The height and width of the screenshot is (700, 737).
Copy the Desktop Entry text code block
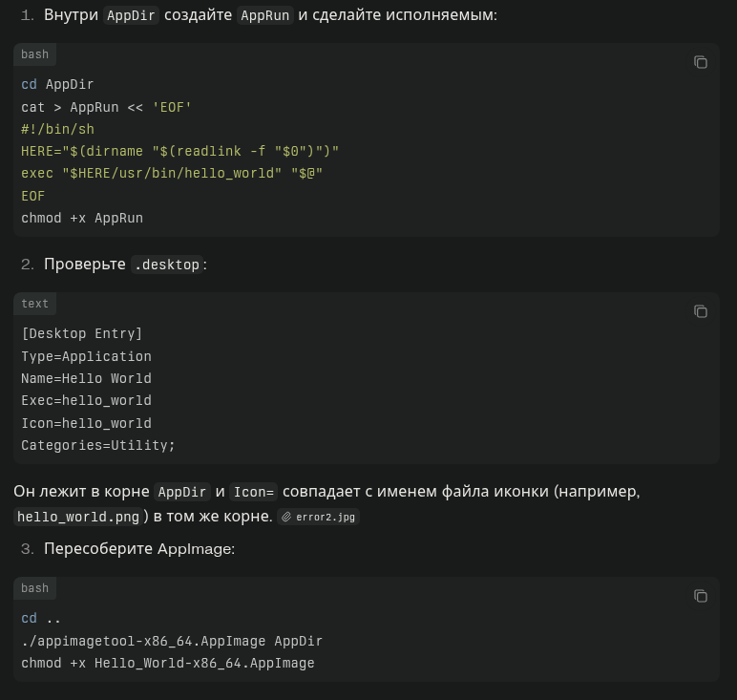tap(700, 311)
